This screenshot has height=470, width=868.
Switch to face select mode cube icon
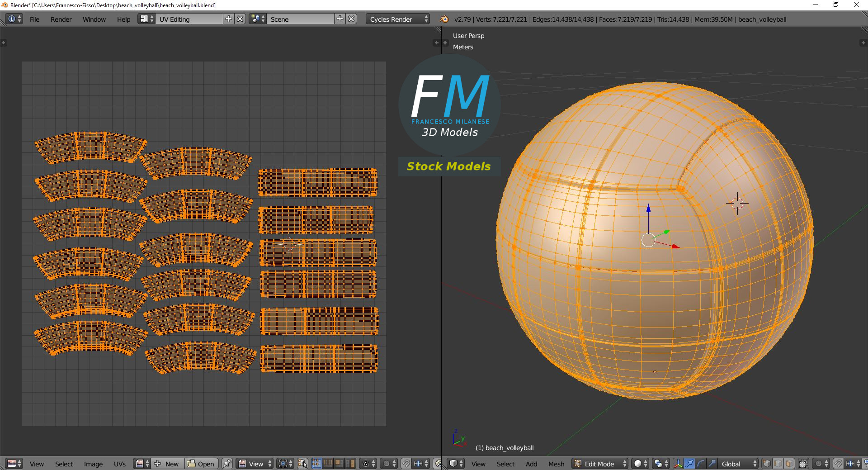pyautogui.click(x=789, y=464)
